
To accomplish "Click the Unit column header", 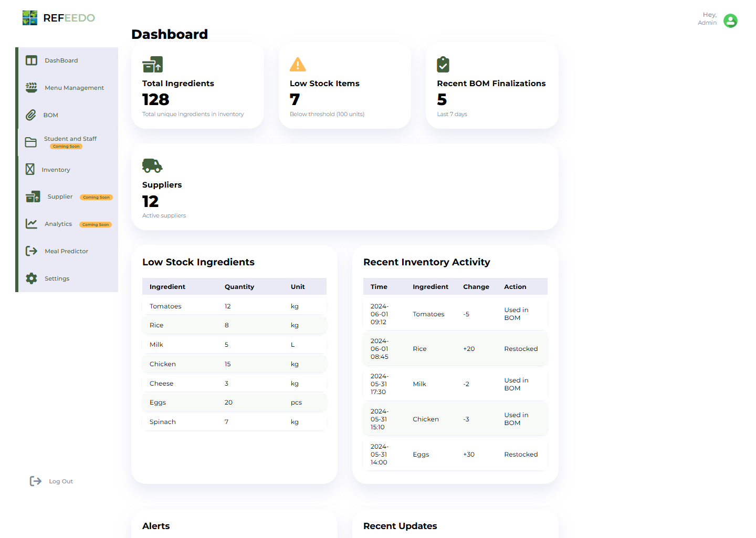I will click(x=298, y=287).
